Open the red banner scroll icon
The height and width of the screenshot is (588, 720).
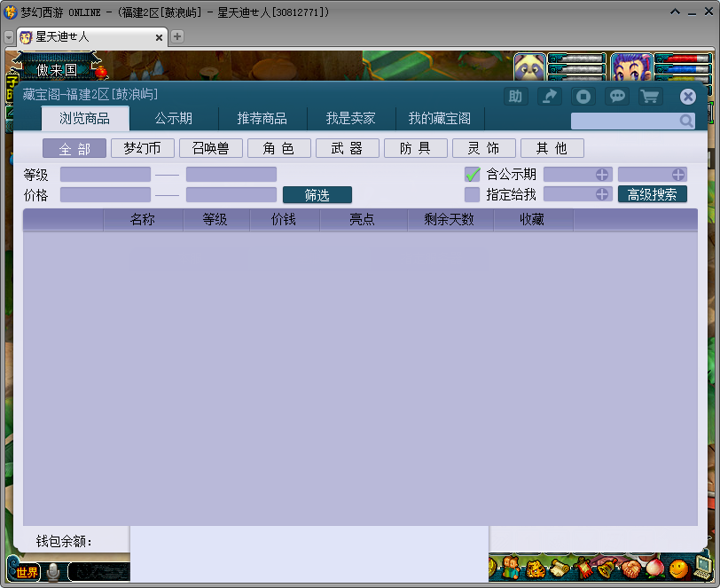(x=583, y=568)
